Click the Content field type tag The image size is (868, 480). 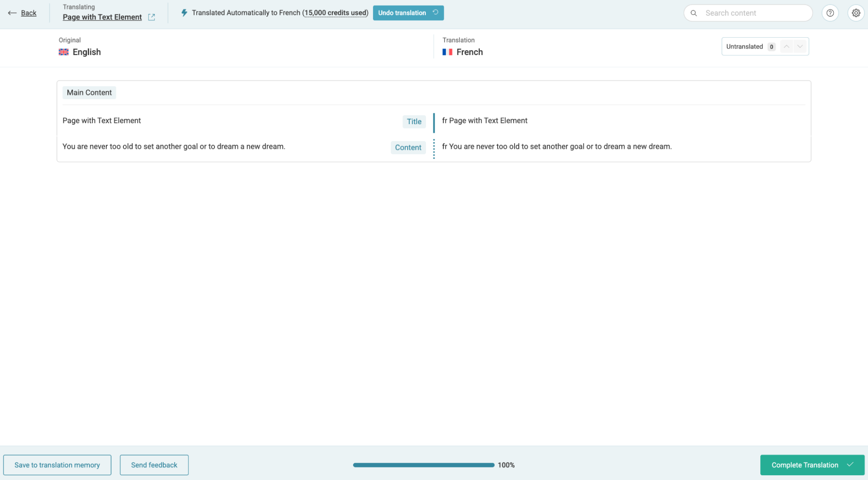click(x=408, y=148)
